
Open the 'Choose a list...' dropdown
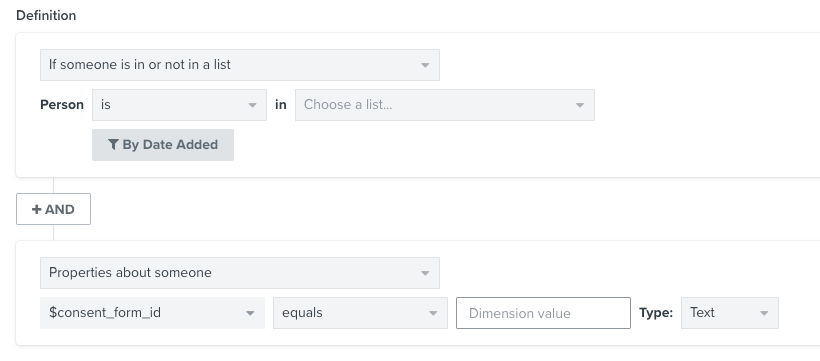pyautogui.click(x=445, y=105)
